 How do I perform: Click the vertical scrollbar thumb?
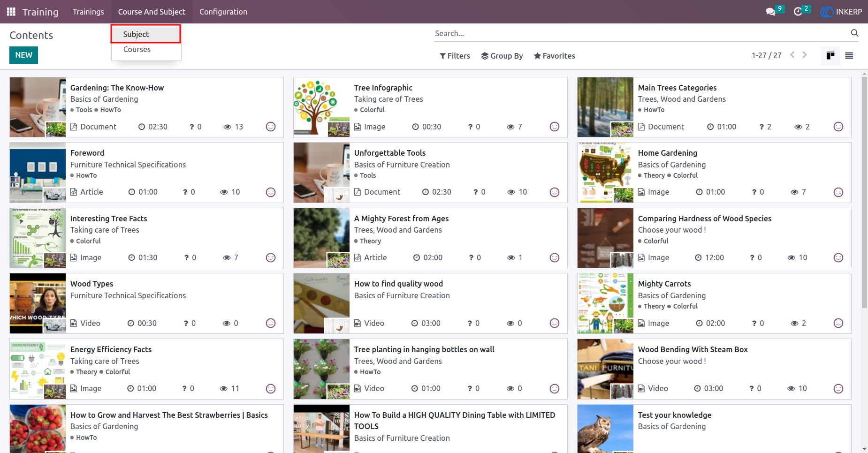pyautogui.click(x=864, y=192)
